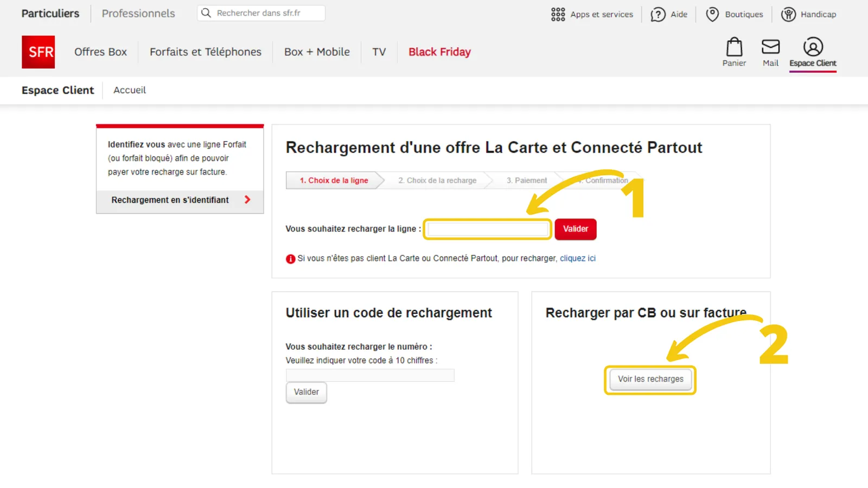This screenshot has width=868, height=488.
Task: Click the Handicap text link
Action: (818, 15)
